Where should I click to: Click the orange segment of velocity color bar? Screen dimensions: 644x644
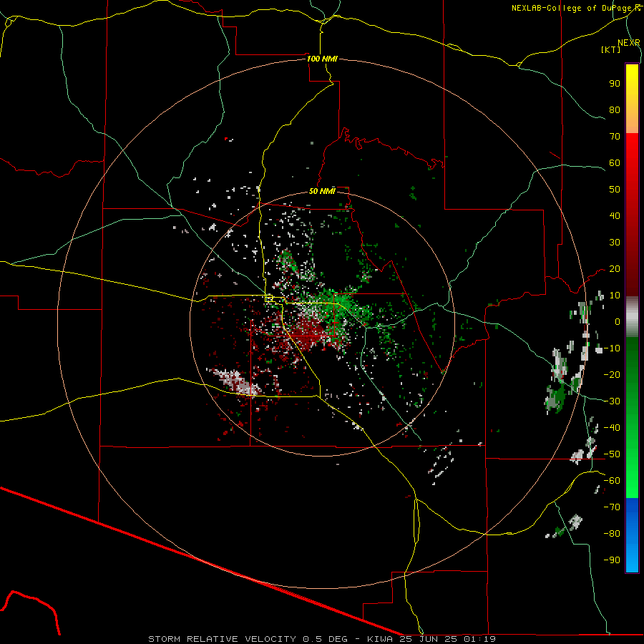(632, 122)
